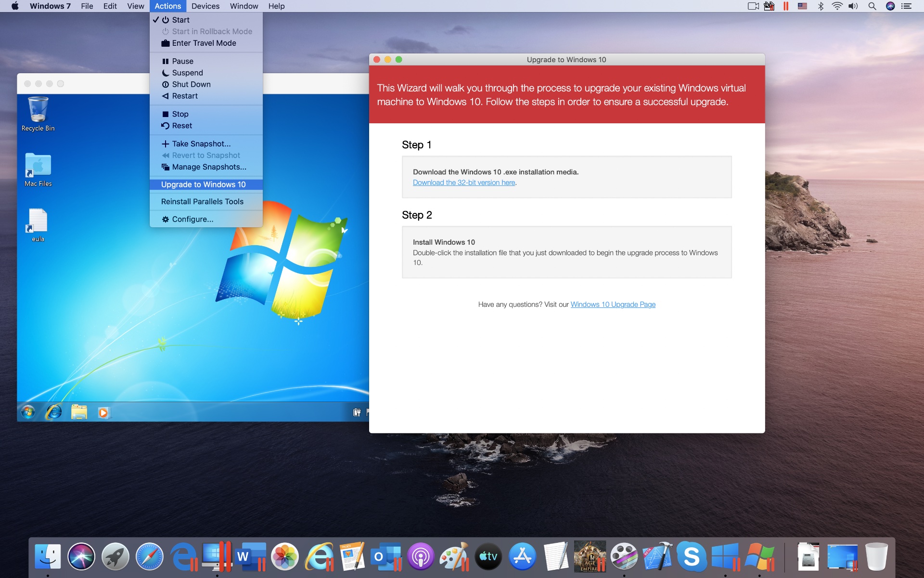
Task: Open the Devices menu
Action: pos(205,6)
